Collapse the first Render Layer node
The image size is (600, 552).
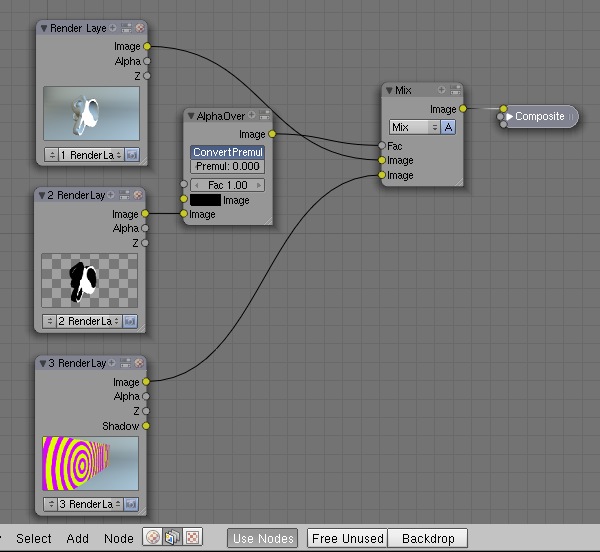tap(44, 28)
